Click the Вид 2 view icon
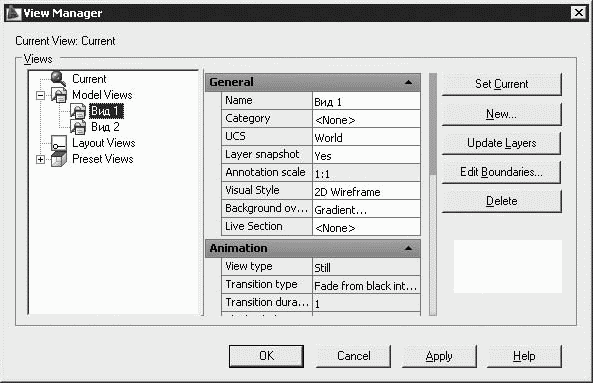Image resolution: width=593 pixels, height=383 pixels. point(78,127)
